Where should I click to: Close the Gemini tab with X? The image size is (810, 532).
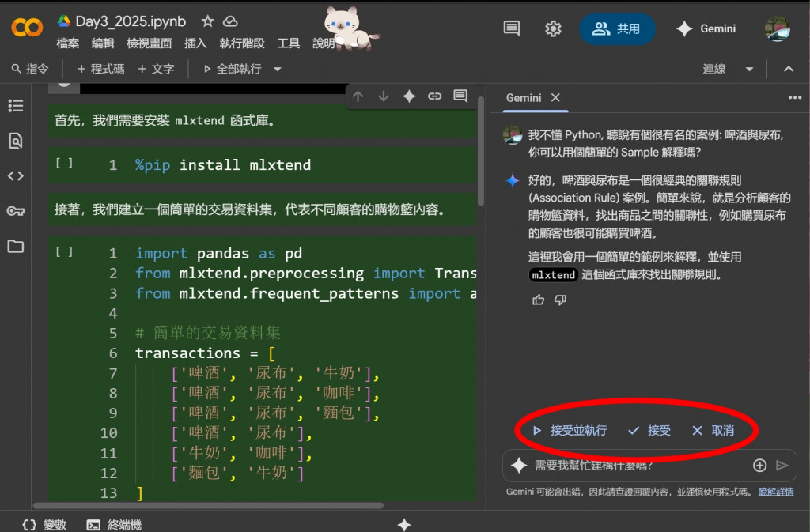click(555, 97)
